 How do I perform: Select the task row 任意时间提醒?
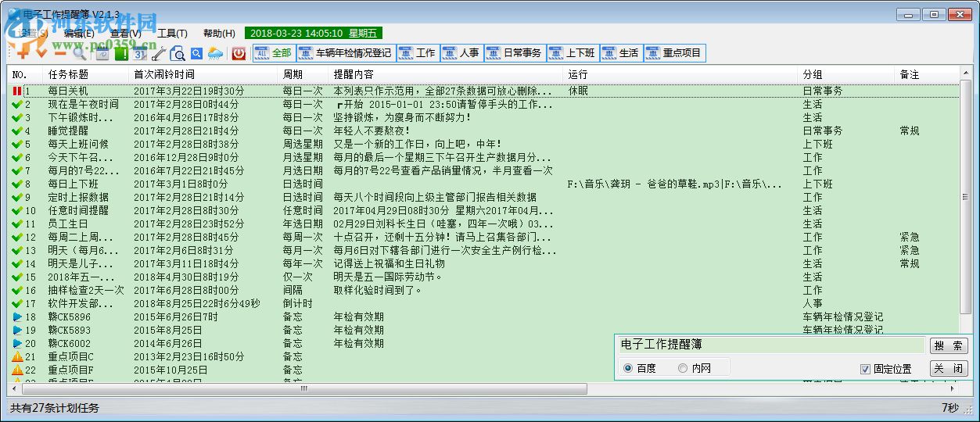[484, 210]
